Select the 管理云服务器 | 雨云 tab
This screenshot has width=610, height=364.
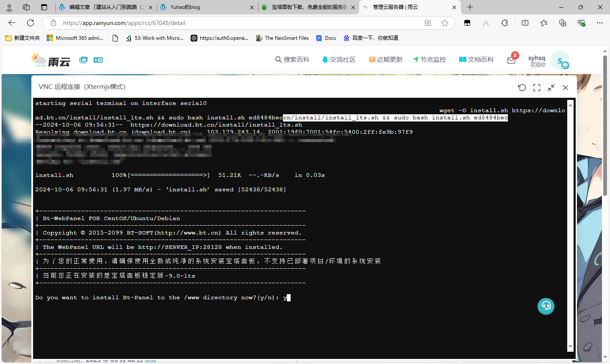coord(409,7)
